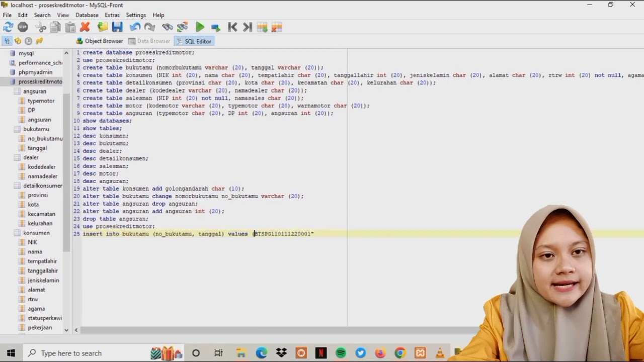Screen dimensions: 644x362
Task: Click the Run selection icon
Action: point(215,27)
